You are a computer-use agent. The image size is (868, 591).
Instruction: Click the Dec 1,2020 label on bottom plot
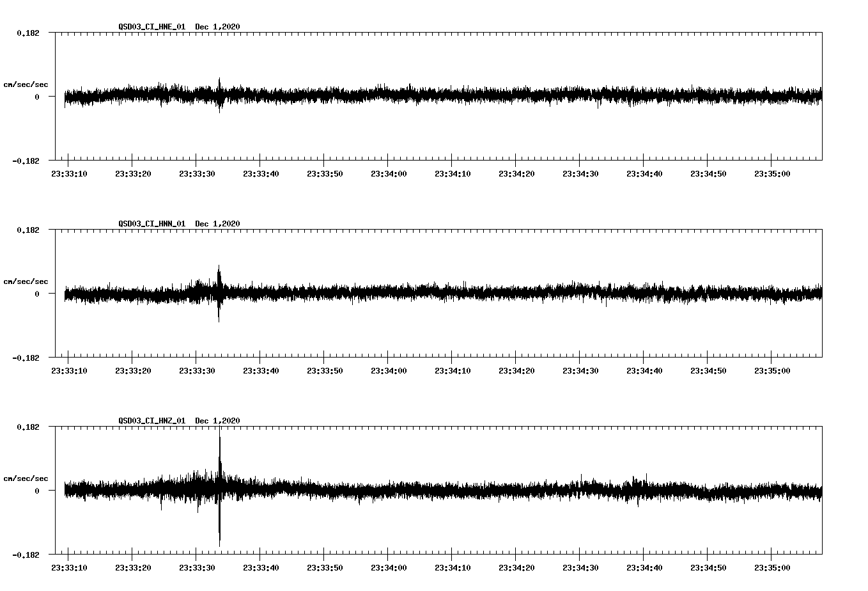[x=218, y=421]
